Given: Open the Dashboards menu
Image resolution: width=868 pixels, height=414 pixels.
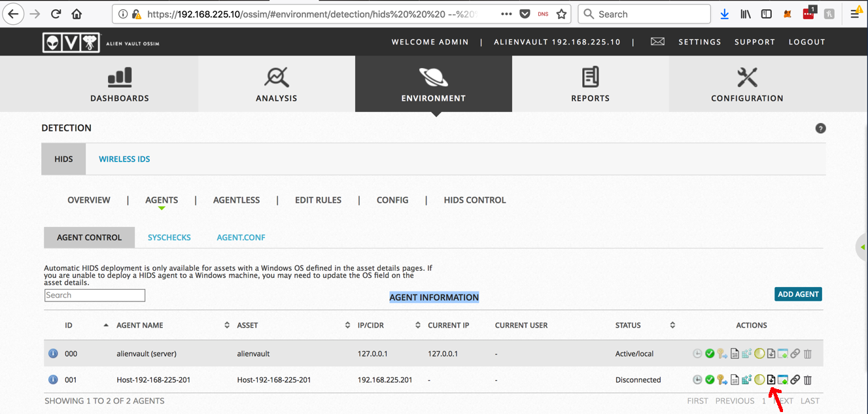Looking at the screenshot, I should click(120, 84).
